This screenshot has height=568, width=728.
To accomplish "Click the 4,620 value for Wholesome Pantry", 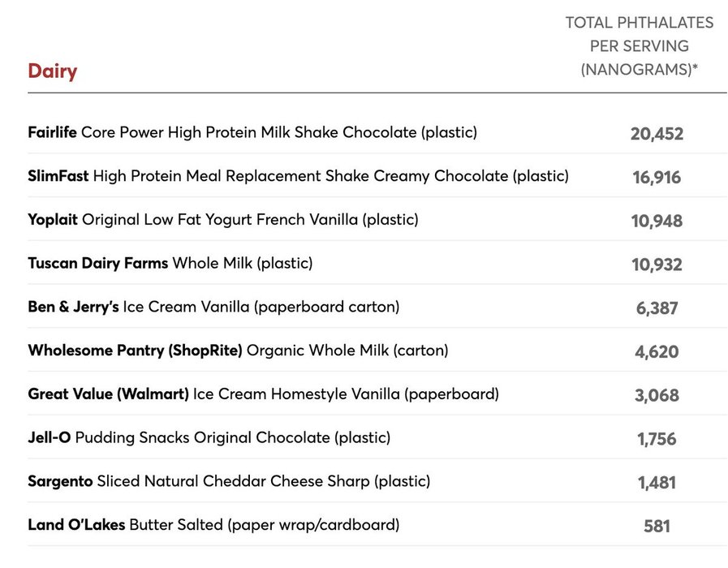I will (657, 351).
